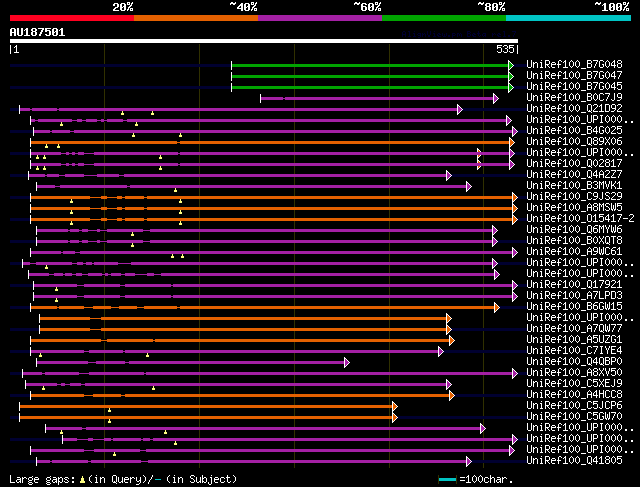640x487 pixels.
Task: Select the UniRef100_Q89X06 label
Action: click(574, 142)
